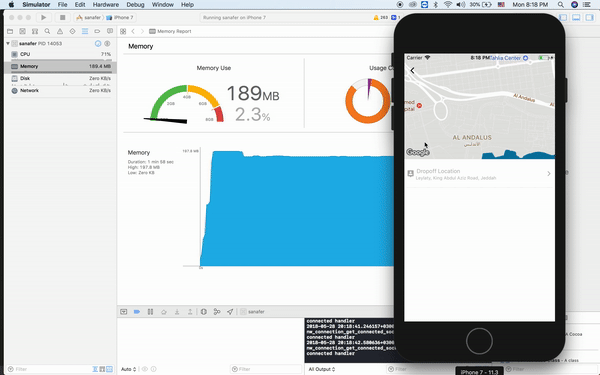Screen dimensions: 600x375
Task: Click Step Out in debug bar
Action: click(190, 312)
